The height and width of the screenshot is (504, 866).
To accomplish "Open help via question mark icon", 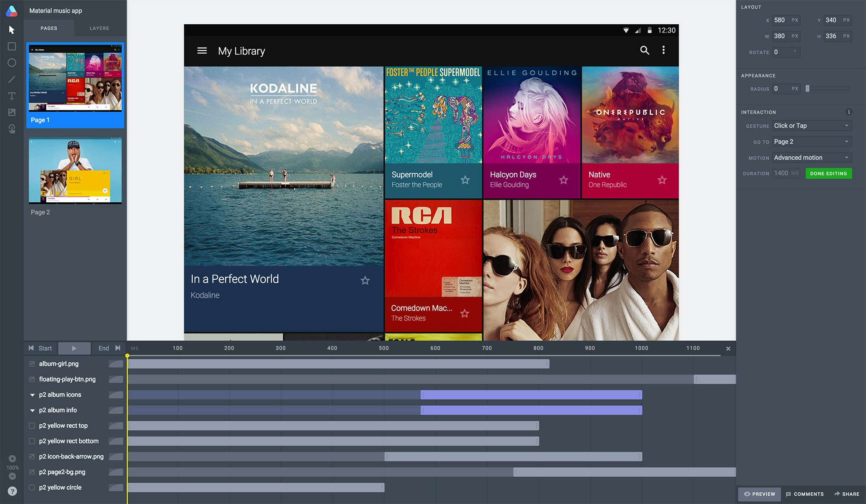I will point(12,491).
